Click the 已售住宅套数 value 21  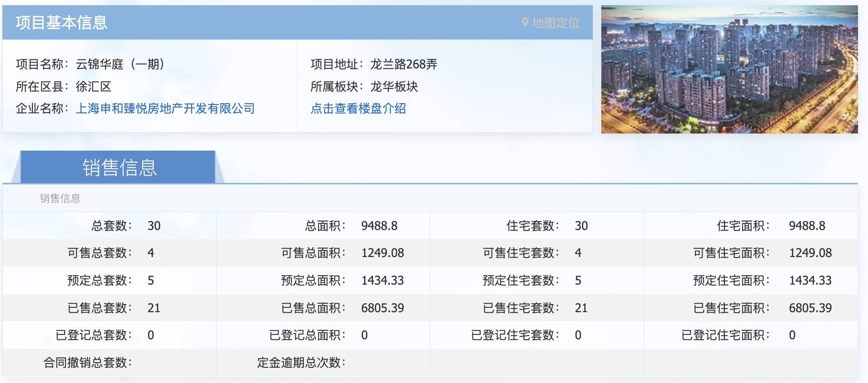coord(581,308)
